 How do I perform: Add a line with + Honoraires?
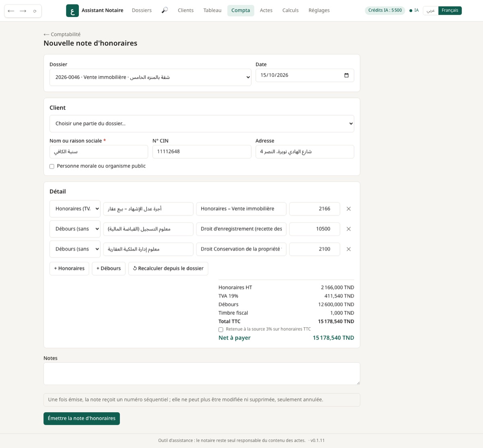69,268
